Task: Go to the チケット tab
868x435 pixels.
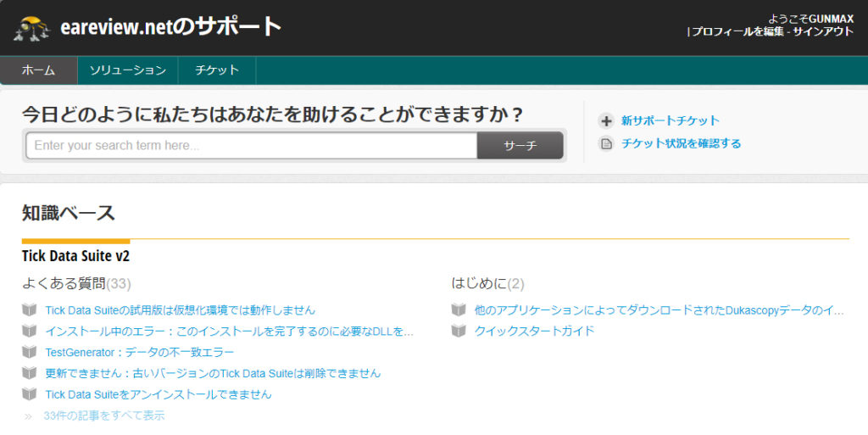Action: pyautogui.click(x=217, y=70)
